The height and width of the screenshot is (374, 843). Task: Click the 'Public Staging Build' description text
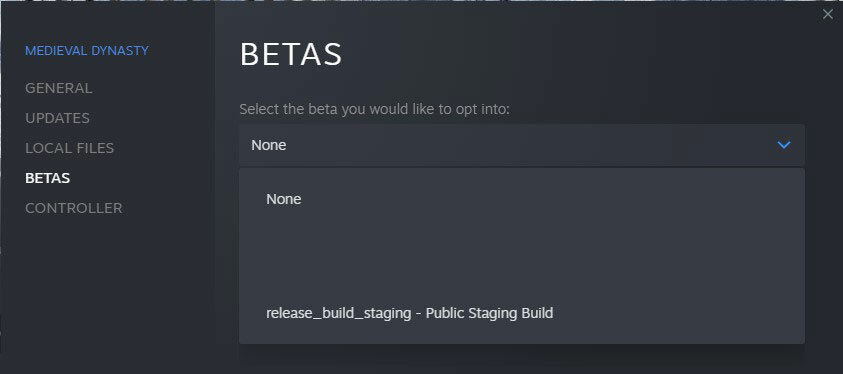489,313
